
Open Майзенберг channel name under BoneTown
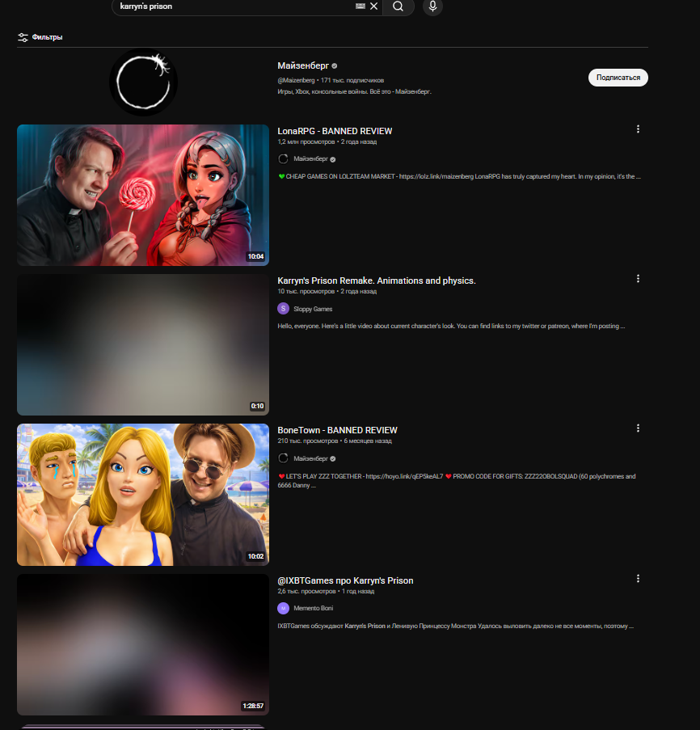tap(311, 458)
